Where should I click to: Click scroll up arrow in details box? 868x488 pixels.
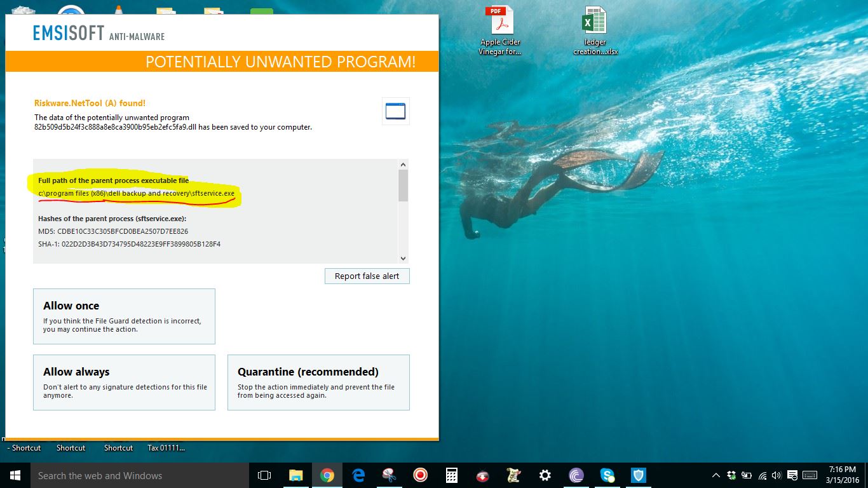(403, 165)
